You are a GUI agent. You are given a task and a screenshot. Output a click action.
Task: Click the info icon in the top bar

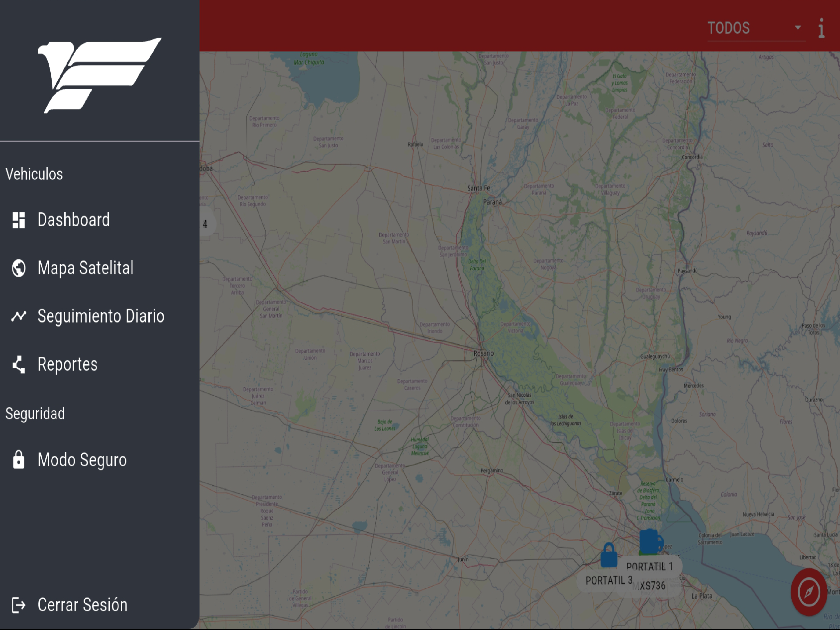[x=821, y=28]
